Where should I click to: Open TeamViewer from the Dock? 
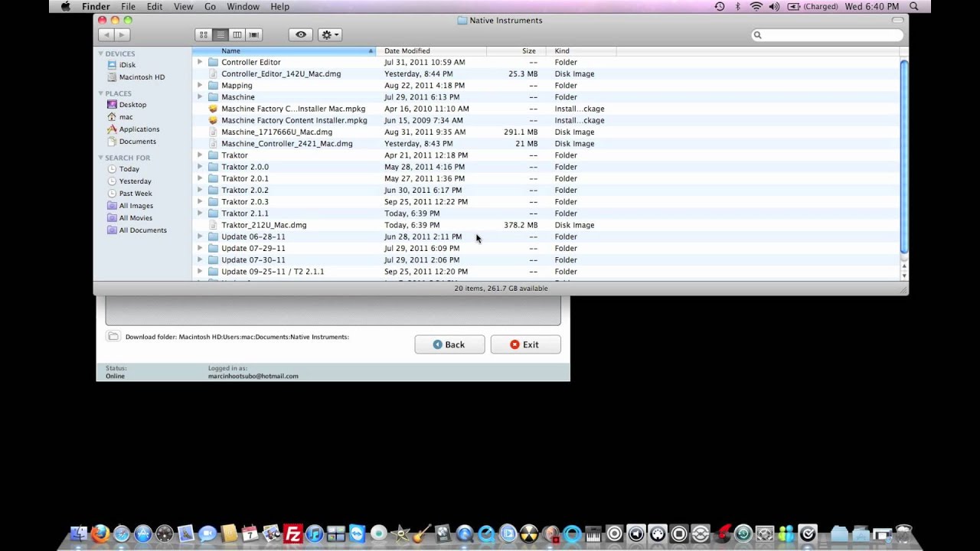coord(357,533)
